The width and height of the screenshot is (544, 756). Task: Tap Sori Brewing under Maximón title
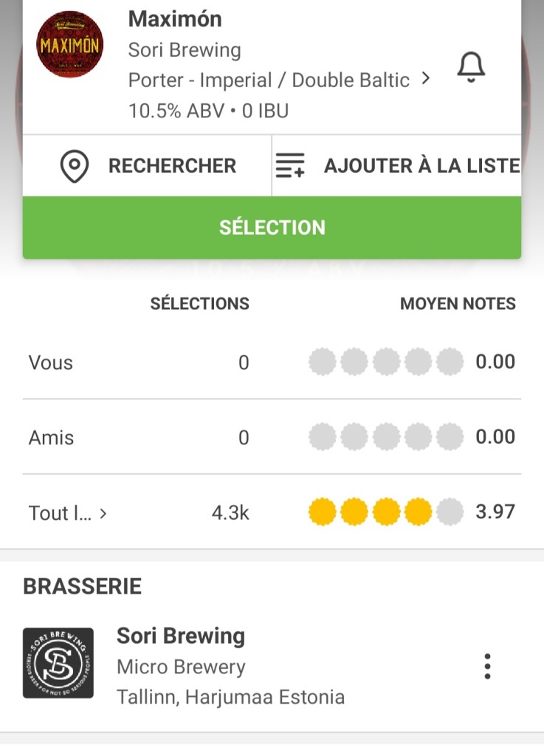(x=185, y=50)
